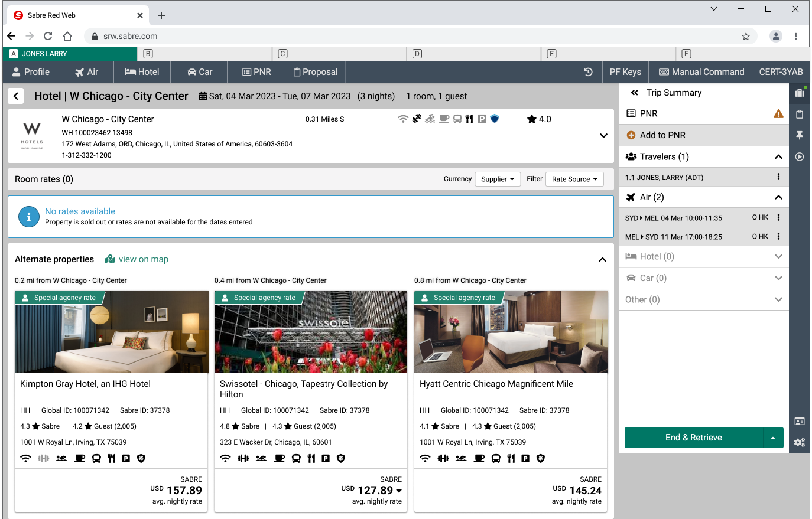The width and height of the screenshot is (812, 519).
Task: Click Kimpton Gray Hotel WiFi icon
Action: point(25,458)
